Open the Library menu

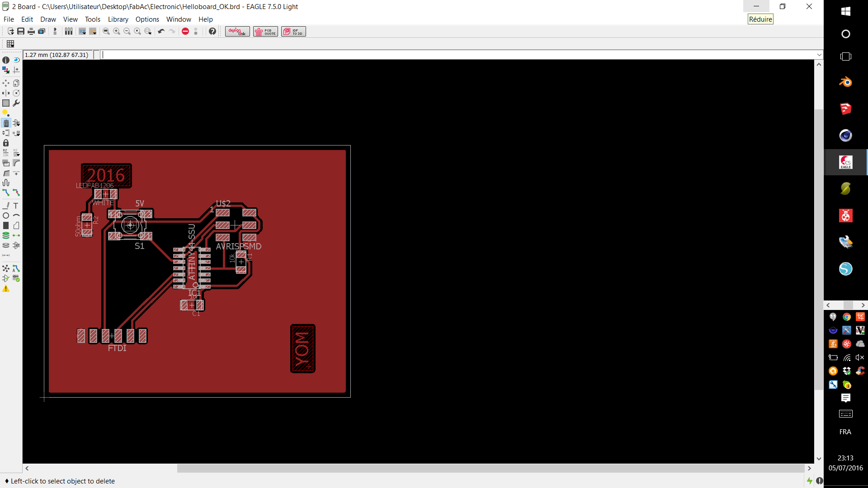[x=118, y=19]
